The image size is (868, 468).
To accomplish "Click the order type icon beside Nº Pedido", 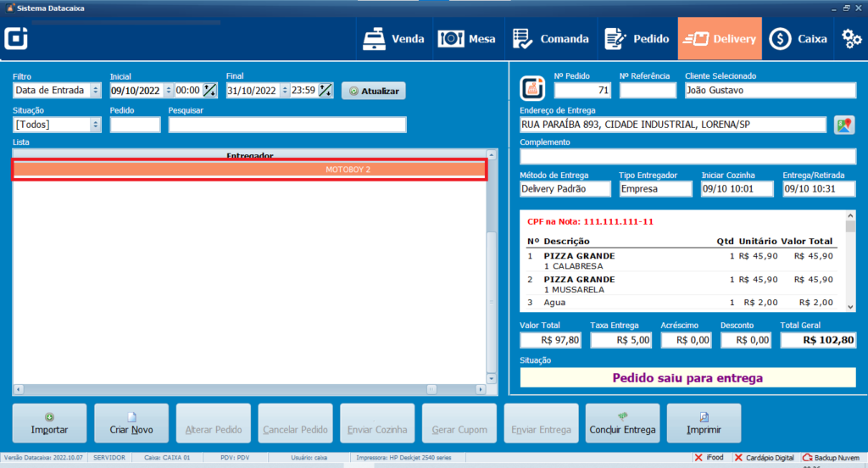I will (x=532, y=87).
